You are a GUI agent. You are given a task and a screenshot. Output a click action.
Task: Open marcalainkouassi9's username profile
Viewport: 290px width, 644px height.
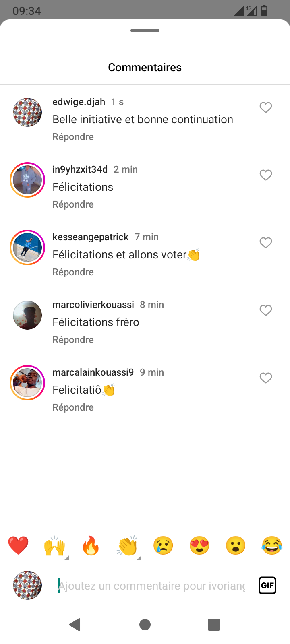93,372
